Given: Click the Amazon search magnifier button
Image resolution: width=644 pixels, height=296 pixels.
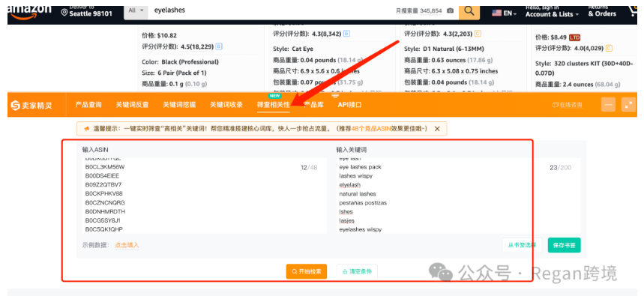Looking at the screenshot, I should tap(469, 11).
